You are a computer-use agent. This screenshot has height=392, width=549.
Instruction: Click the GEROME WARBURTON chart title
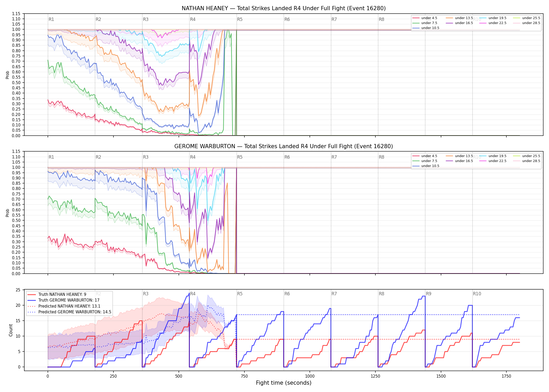pyautogui.click(x=284, y=146)
